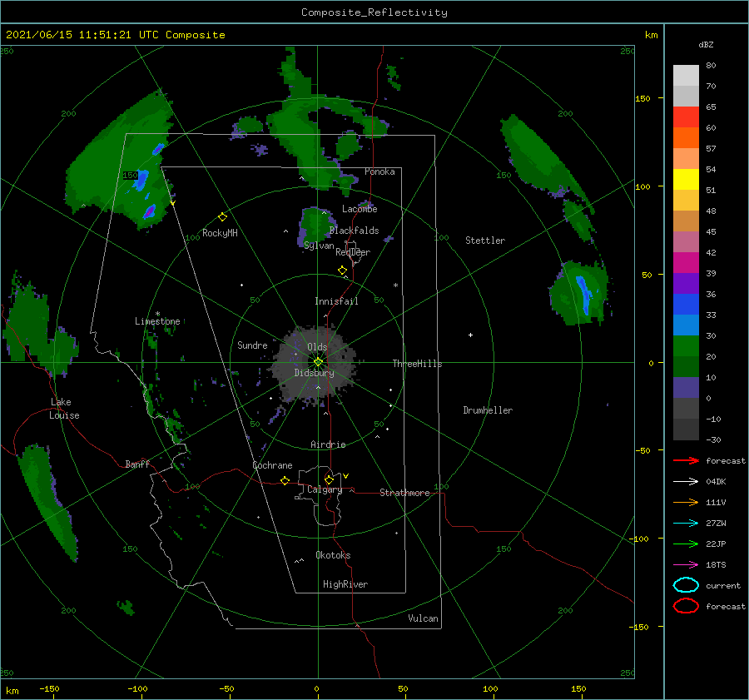
Task: Click the Banff town label
Action: [x=137, y=464]
